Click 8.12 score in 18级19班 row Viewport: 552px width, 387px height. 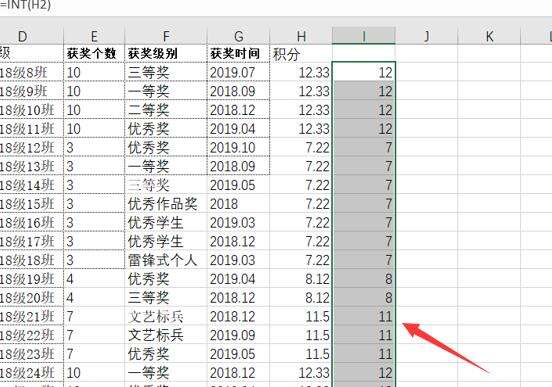[301, 279]
